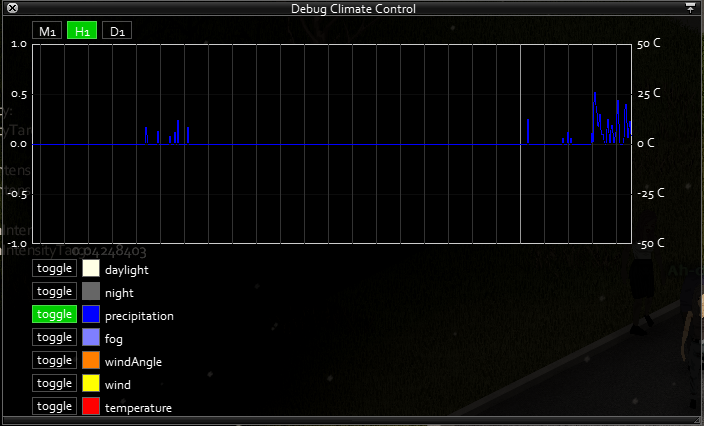Click the wind yellow color swatch
This screenshot has width=704, height=426.
pyautogui.click(x=91, y=383)
